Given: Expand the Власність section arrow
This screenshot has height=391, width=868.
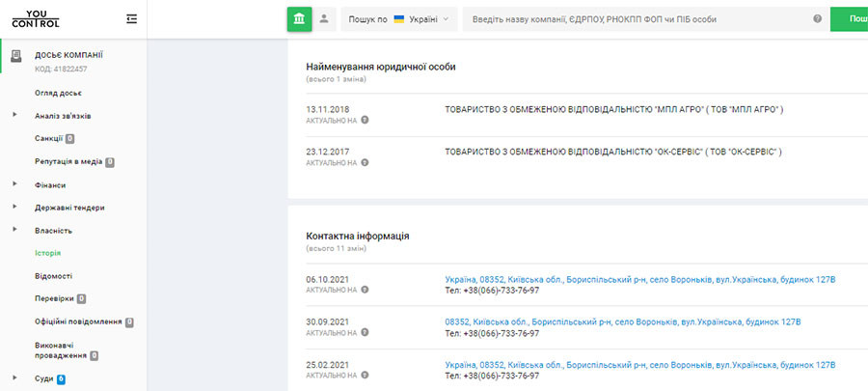Looking at the screenshot, I should 14,231.
